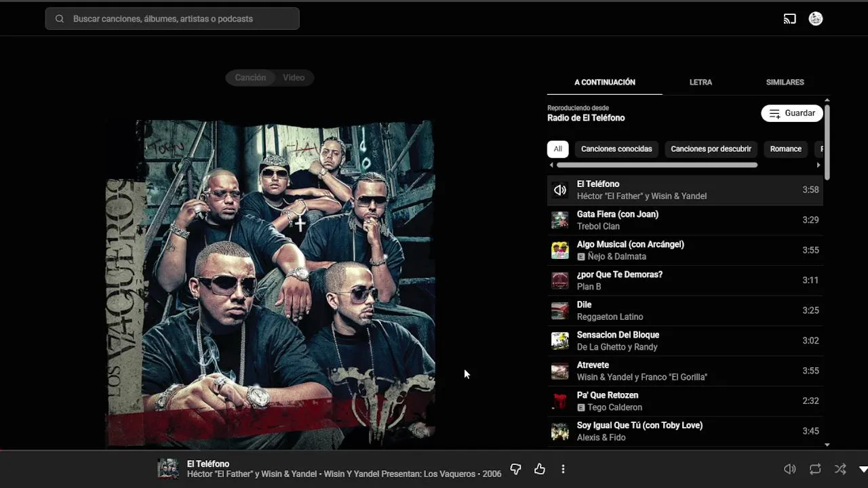Select the Romance filter chip
Screen dimensions: 868x488
(785, 149)
